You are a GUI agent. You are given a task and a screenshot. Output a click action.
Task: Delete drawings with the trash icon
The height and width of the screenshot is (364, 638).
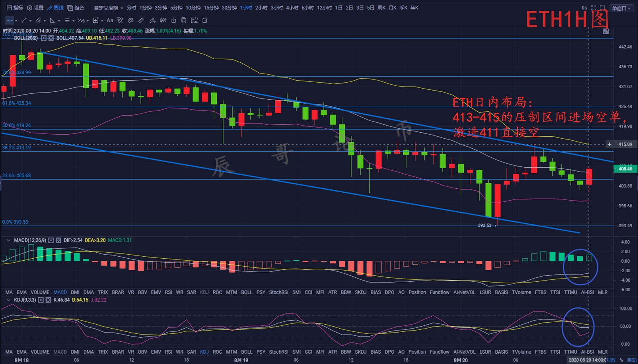coord(205,20)
